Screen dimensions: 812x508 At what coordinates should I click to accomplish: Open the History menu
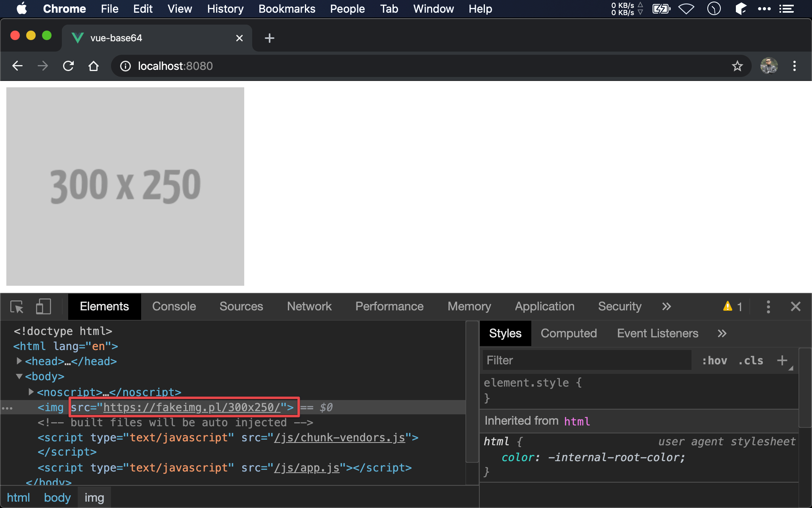tap(225, 9)
